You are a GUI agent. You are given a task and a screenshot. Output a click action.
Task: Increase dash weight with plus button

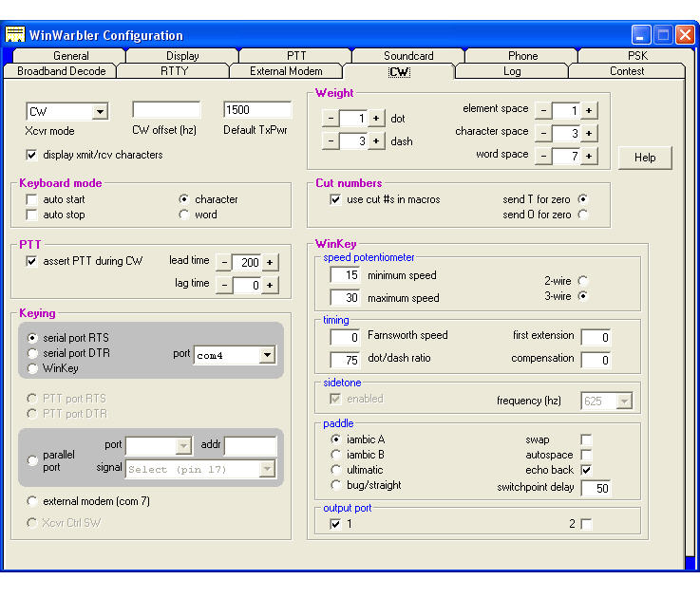point(376,141)
